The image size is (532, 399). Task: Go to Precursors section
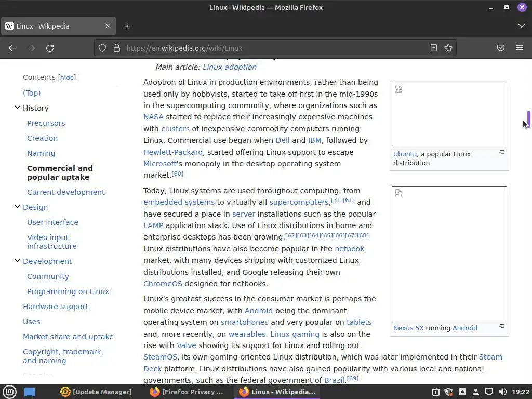pyautogui.click(x=46, y=123)
